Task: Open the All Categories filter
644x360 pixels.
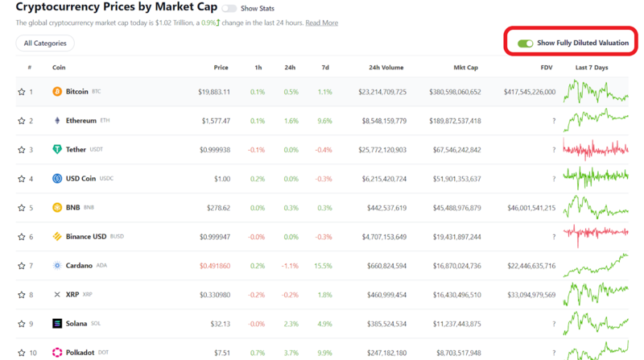Action: pyautogui.click(x=45, y=43)
